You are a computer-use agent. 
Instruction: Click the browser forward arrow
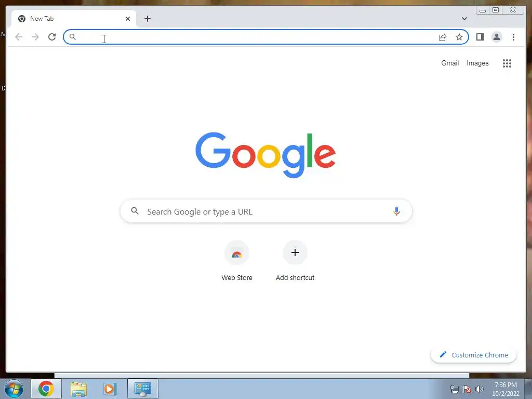coord(35,37)
